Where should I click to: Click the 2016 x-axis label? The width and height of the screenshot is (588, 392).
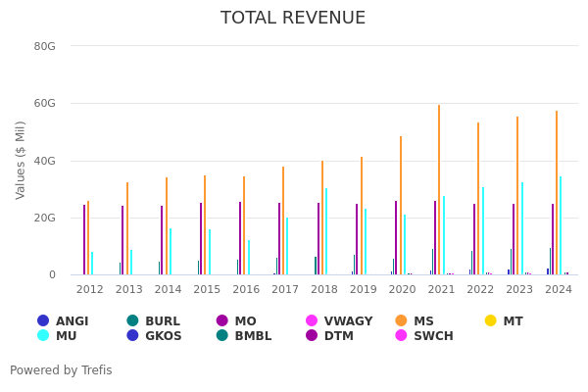coord(246,290)
